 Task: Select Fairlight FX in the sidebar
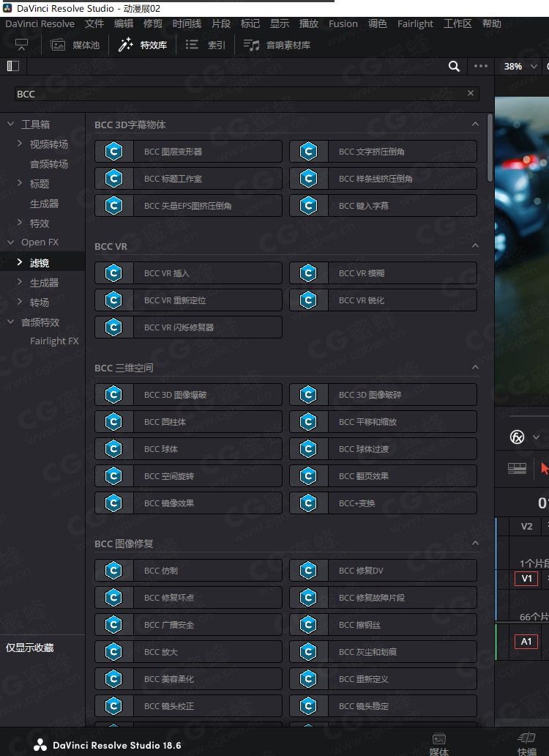point(54,341)
